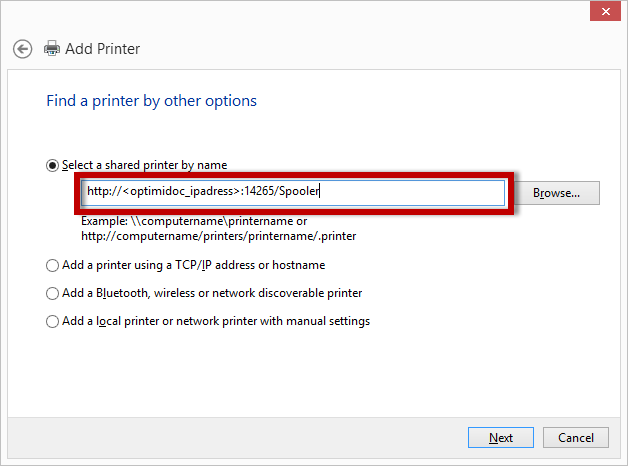Click the 'Add a printer using a TCP/IP address' label
Screen dimensions: 628x466
click(193, 265)
